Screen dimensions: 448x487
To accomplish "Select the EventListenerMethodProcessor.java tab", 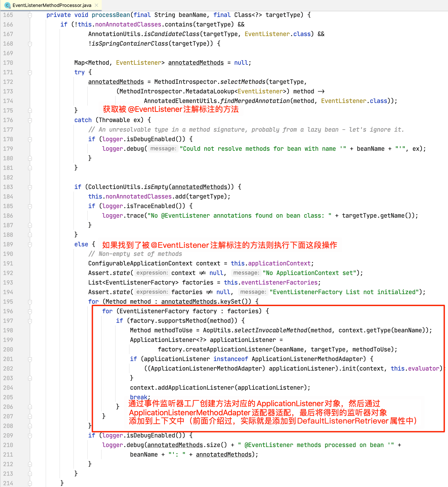I will click(x=52, y=5).
